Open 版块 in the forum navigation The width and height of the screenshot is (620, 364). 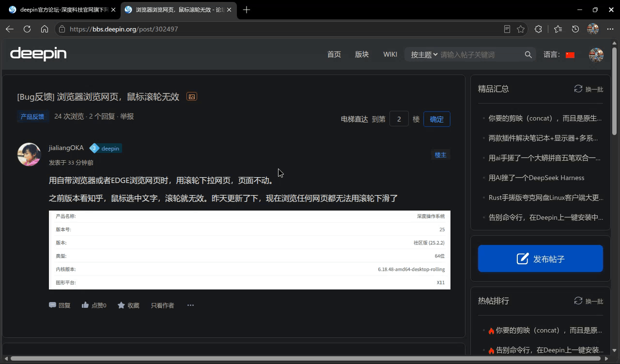[x=362, y=55]
